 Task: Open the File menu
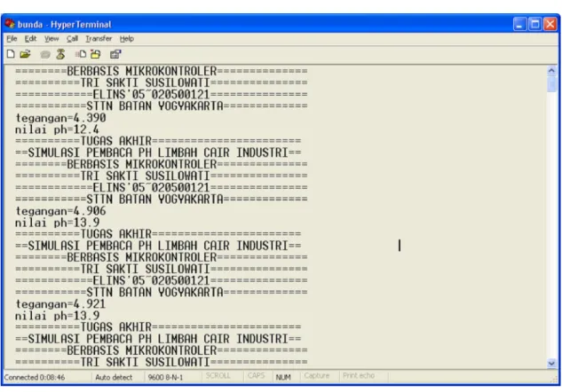click(12, 39)
